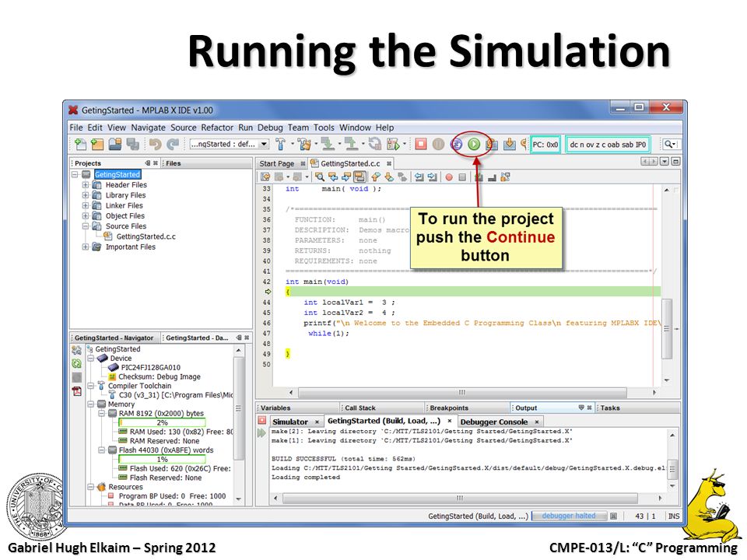Open the File menu

(x=75, y=128)
